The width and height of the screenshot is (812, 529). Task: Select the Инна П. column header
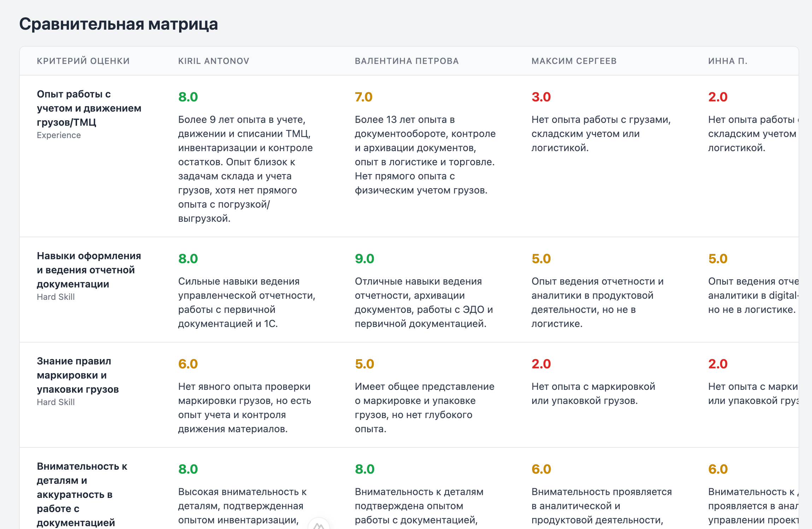[728, 61]
